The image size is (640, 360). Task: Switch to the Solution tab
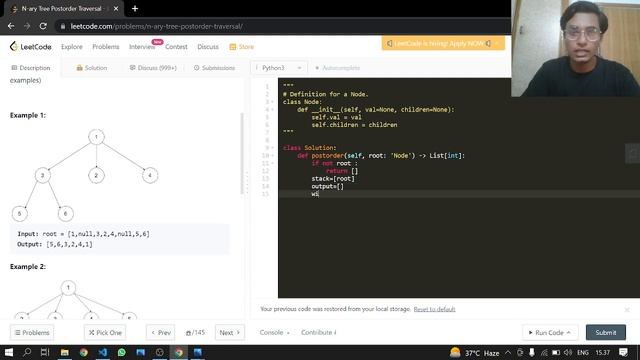(x=92, y=68)
